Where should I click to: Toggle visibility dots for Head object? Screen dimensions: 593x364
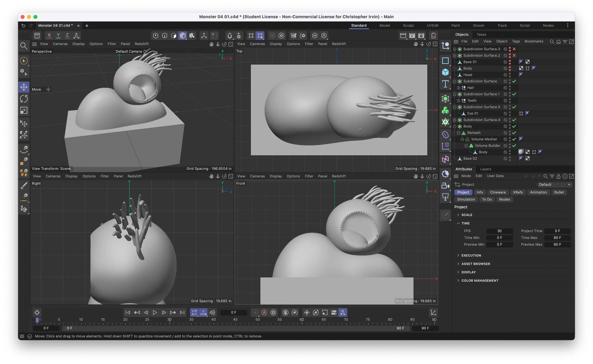tap(510, 75)
